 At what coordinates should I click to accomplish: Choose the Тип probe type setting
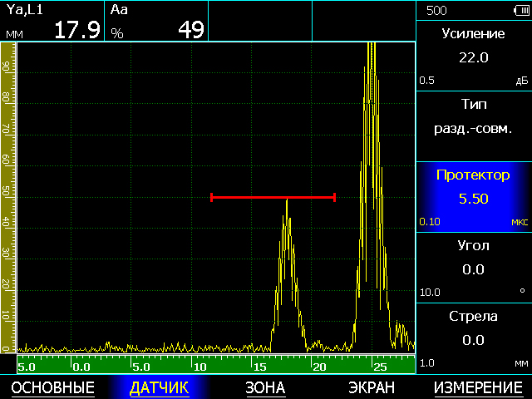(x=473, y=126)
